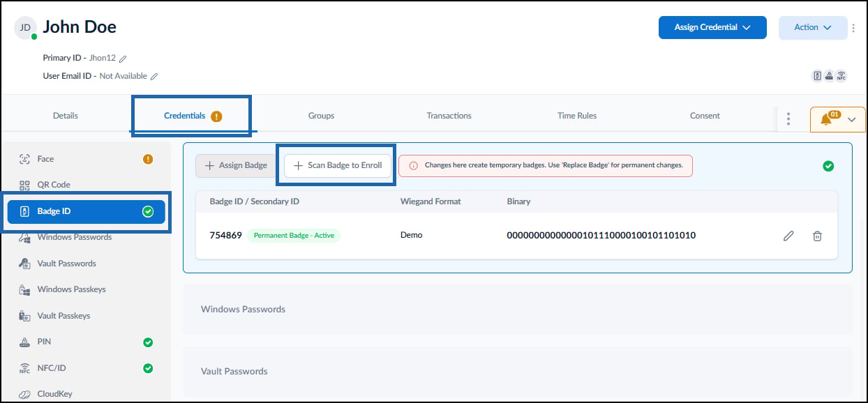The height and width of the screenshot is (403, 868).
Task: Select NFC/ID in the sidebar
Action: [x=86, y=368]
